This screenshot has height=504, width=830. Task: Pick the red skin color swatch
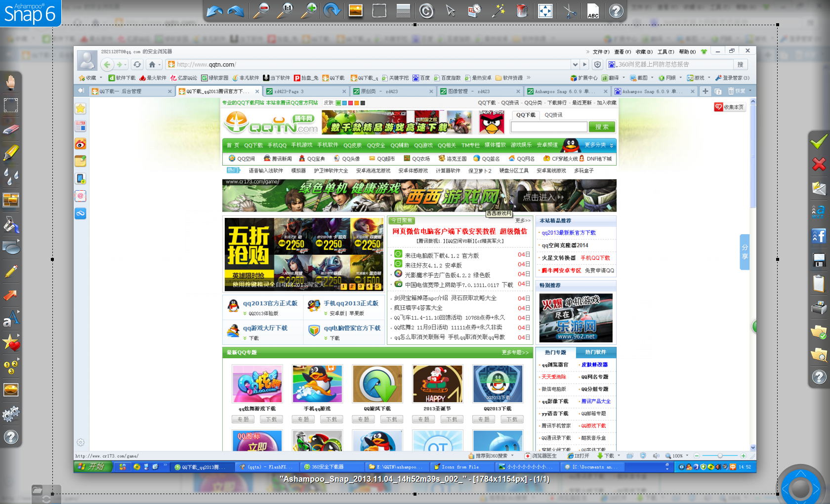coord(350,103)
